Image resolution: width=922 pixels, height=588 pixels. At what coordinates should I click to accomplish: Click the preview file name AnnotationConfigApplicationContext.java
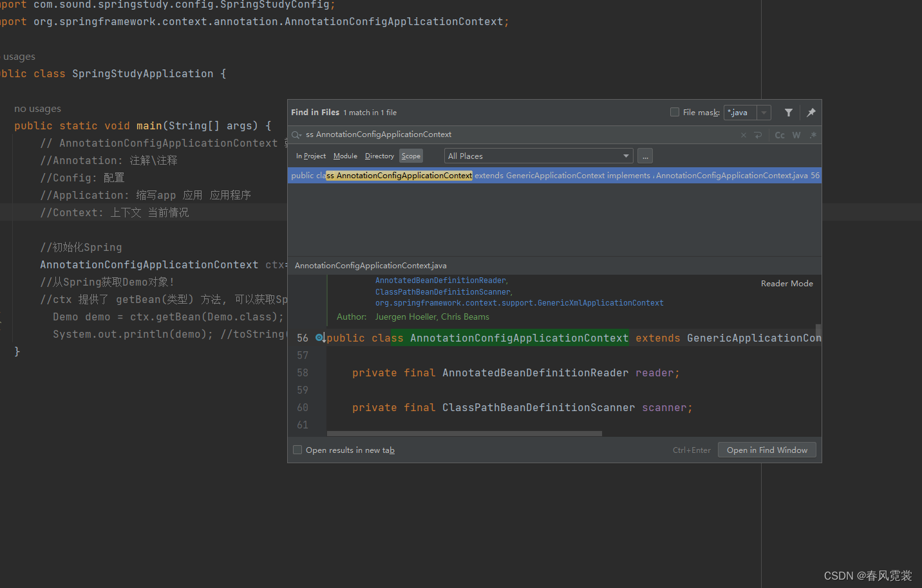(x=371, y=266)
